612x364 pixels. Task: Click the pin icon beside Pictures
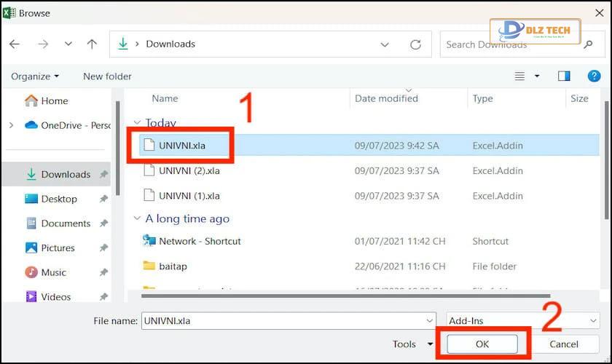tap(103, 248)
